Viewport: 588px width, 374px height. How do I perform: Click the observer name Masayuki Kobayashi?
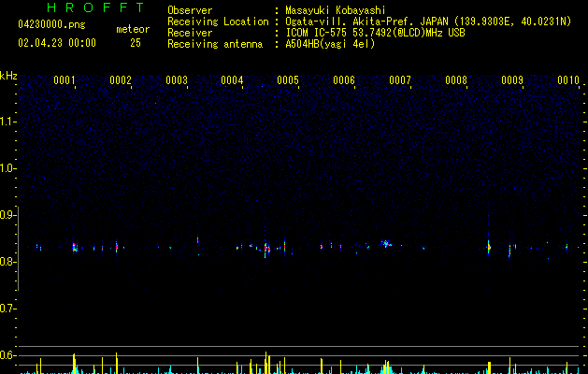pos(336,10)
